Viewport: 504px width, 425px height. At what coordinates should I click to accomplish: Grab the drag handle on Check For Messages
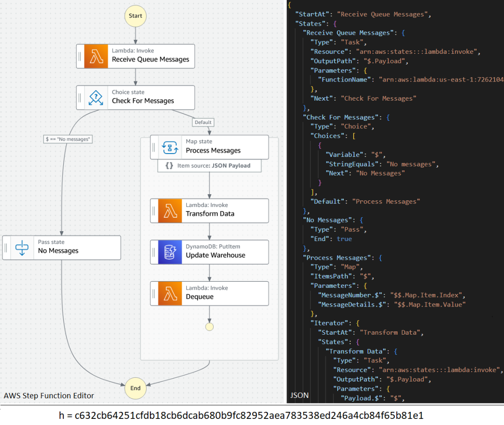[80, 98]
